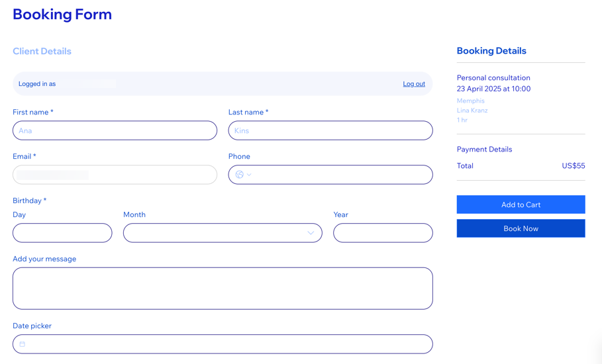Screen dimensions: 602x364
Task: Click the Client Details section heading
Action: [x=42, y=51]
